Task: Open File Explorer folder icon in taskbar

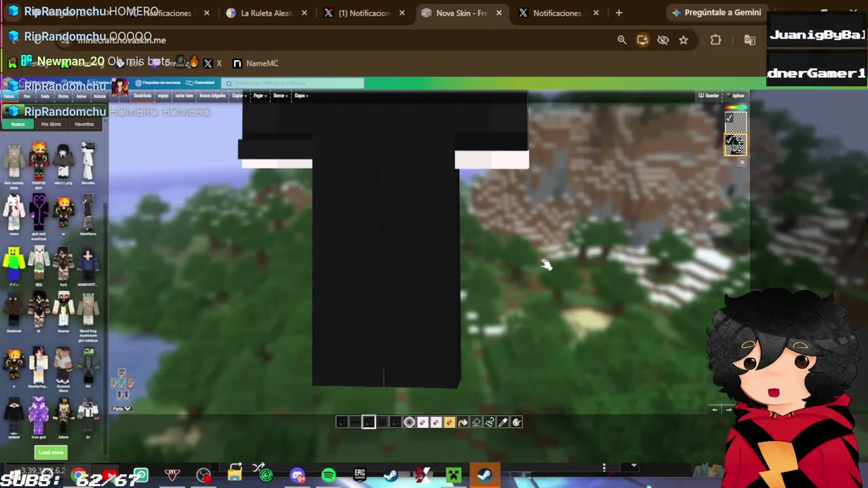Action: [235, 474]
